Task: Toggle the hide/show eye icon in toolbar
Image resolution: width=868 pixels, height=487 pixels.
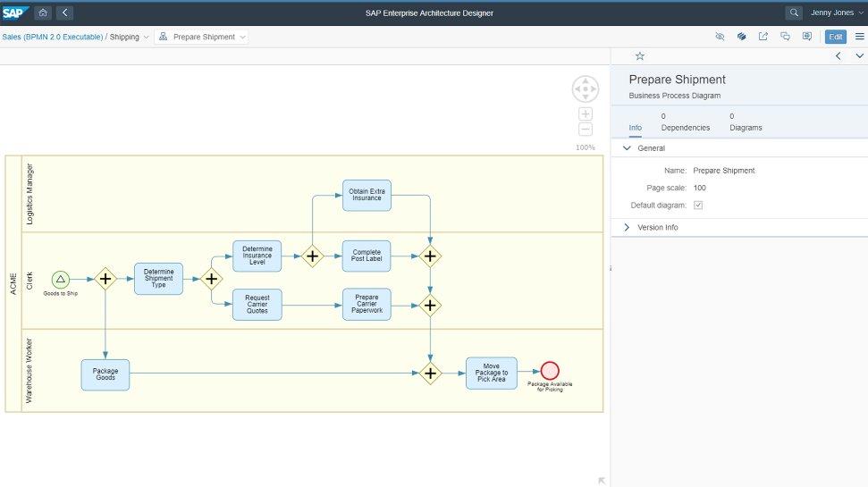Action: pos(720,37)
